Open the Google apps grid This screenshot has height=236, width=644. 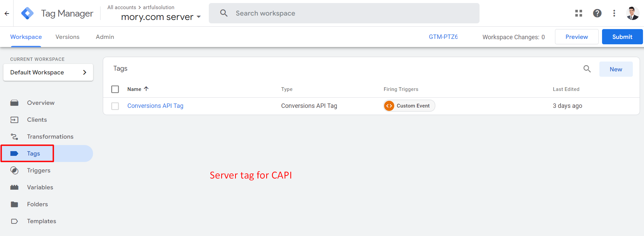(x=579, y=13)
